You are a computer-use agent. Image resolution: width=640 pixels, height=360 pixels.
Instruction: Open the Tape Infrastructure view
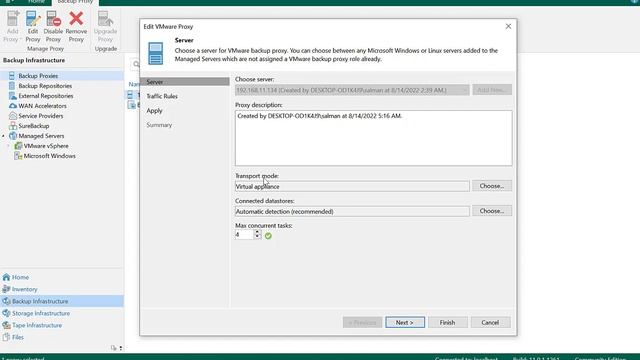click(x=37, y=325)
